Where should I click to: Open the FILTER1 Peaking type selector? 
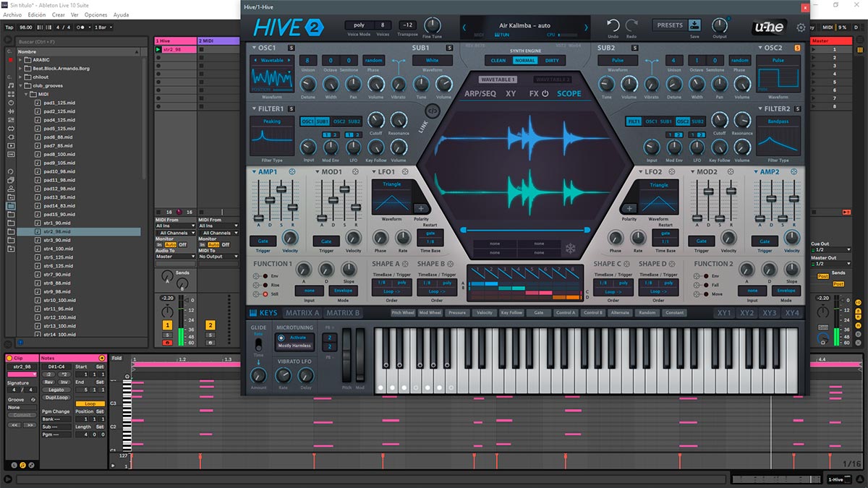click(x=272, y=122)
